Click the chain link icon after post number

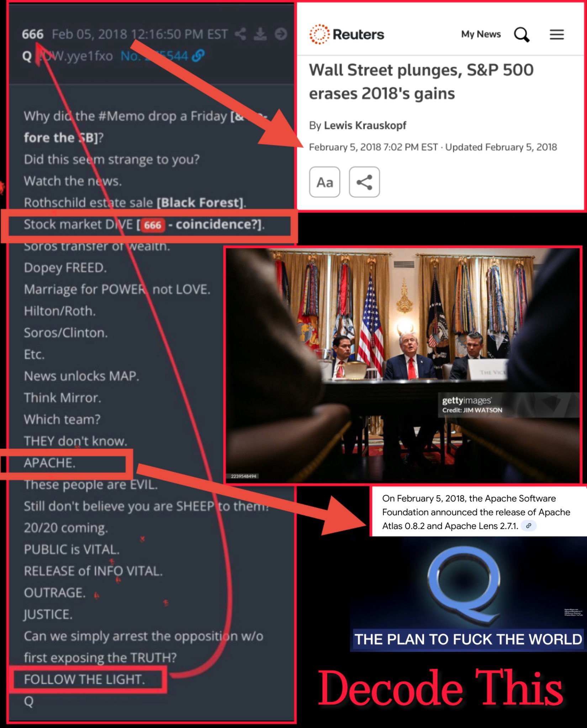[x=198, y=55]
